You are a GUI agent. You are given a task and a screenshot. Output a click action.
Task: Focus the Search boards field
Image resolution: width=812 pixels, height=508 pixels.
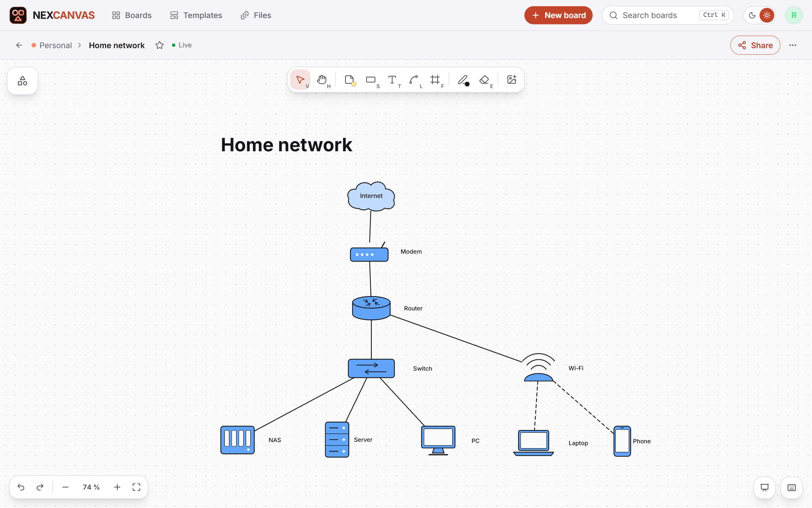click(x=668, y=15)
